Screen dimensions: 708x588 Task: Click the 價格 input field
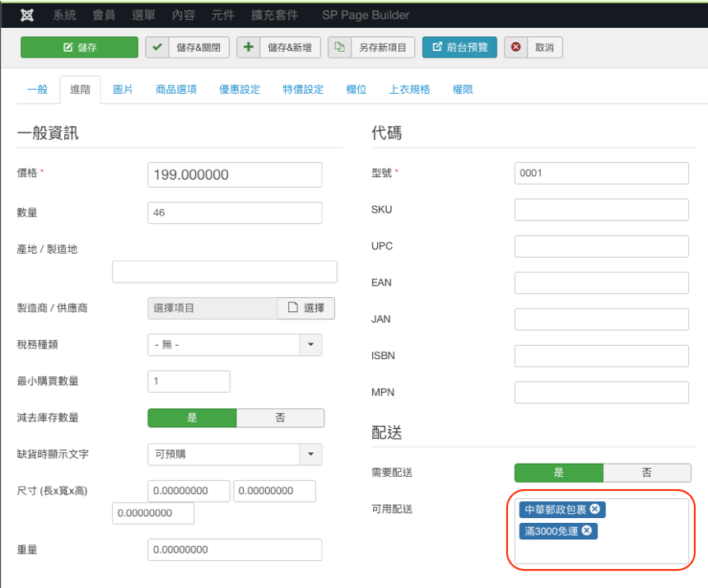click(x=235, y=175)
